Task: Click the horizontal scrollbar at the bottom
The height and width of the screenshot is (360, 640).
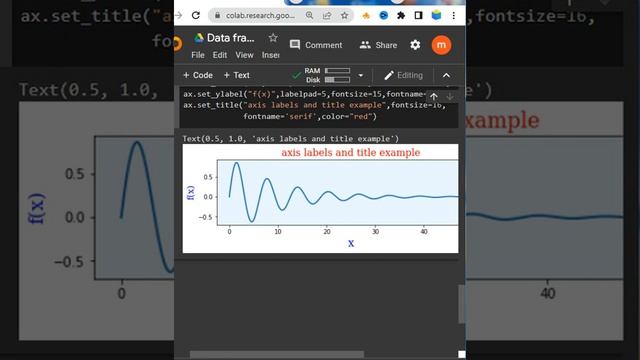Action: (x=277, y=354)
